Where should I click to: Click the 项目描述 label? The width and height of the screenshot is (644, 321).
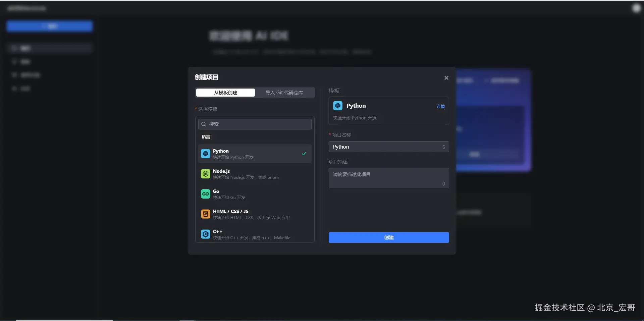coord(338,162)
